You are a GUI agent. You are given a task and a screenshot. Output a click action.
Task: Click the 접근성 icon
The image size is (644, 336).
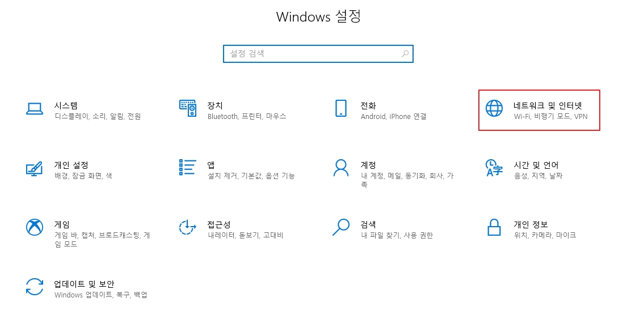188,227
